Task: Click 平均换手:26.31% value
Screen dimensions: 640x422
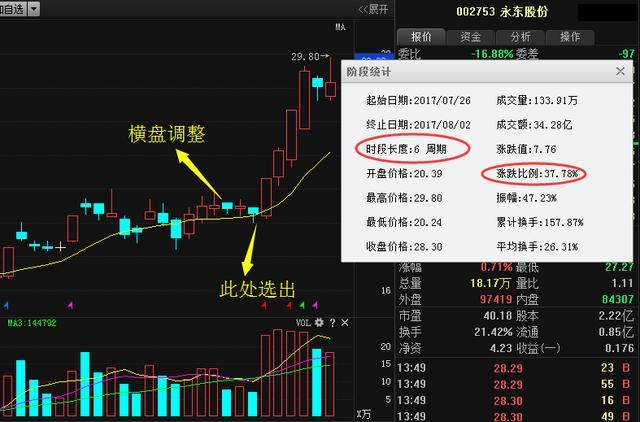Action: [x=537, y=247]
